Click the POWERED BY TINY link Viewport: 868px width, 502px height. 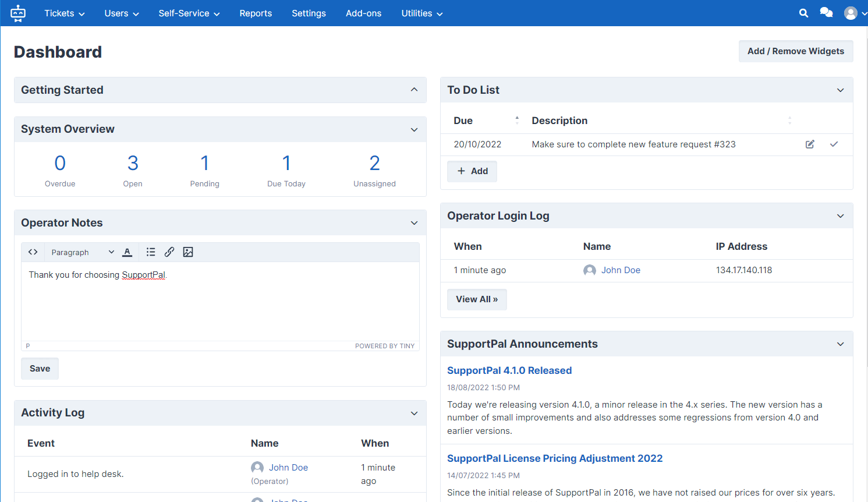[385, 346]
